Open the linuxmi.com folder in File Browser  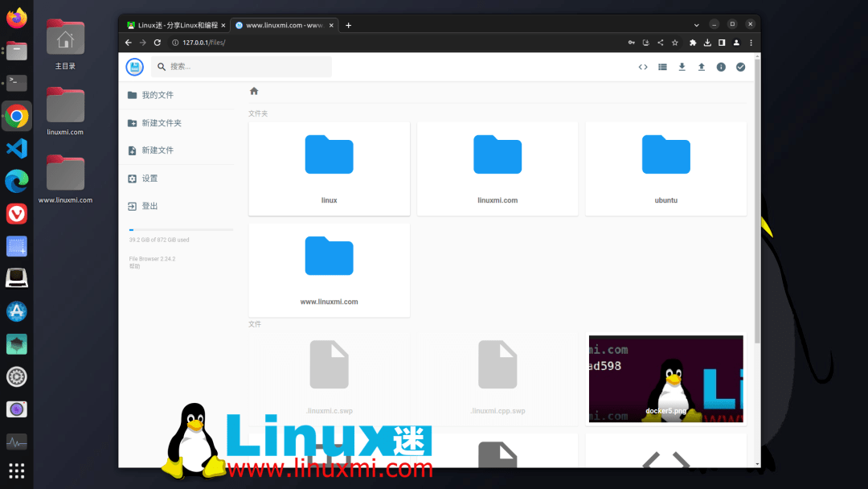497,169
